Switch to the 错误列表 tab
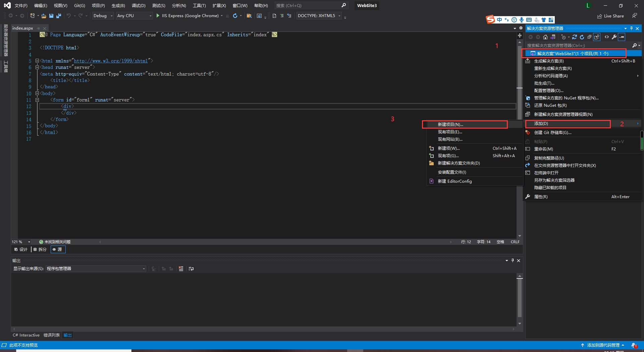This screenshot has width=644, height=352. tap(52, 335)
